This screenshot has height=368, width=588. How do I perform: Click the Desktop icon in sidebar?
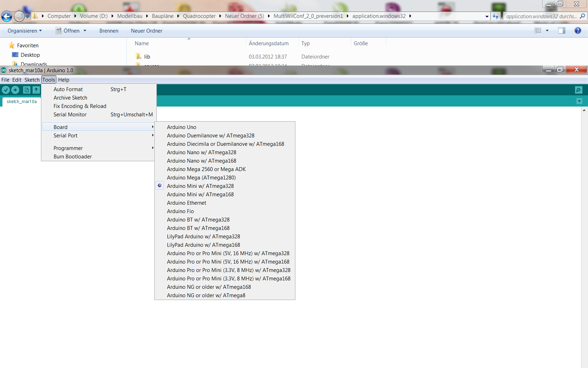15,55
